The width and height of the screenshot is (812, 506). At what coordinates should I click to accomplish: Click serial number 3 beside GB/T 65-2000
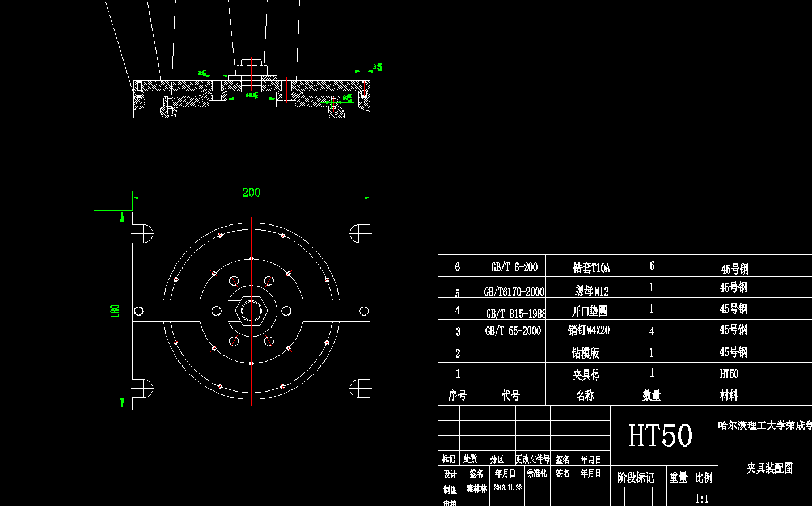(458, 331)
